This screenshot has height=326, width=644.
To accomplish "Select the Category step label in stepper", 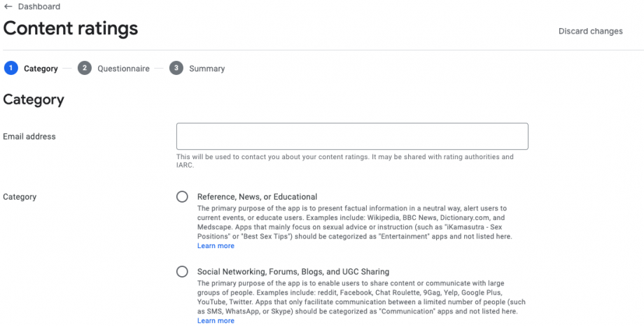I will click(41, 69).
